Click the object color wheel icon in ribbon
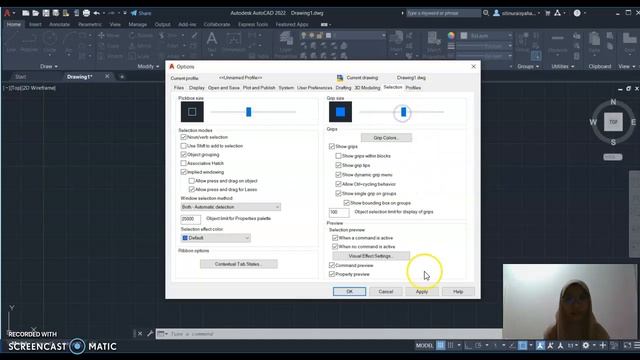640x360 pixels. pyautogui.click(x=451, y=36)
